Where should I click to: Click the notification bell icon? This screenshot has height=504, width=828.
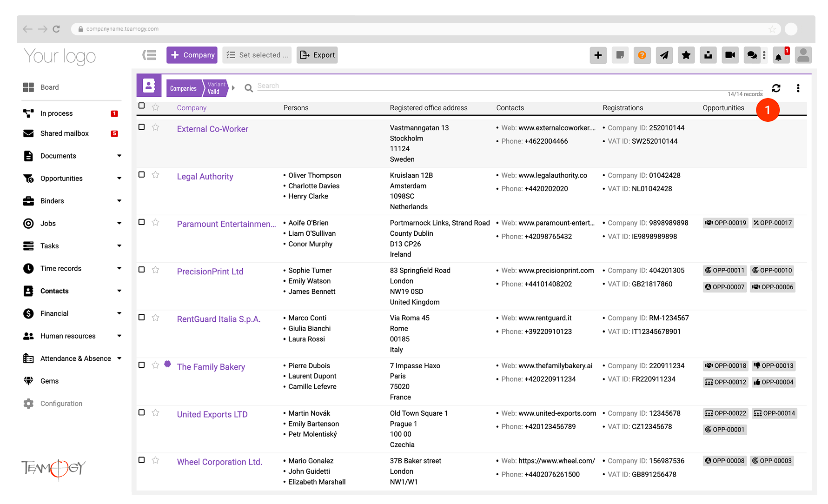coord(779,56)
